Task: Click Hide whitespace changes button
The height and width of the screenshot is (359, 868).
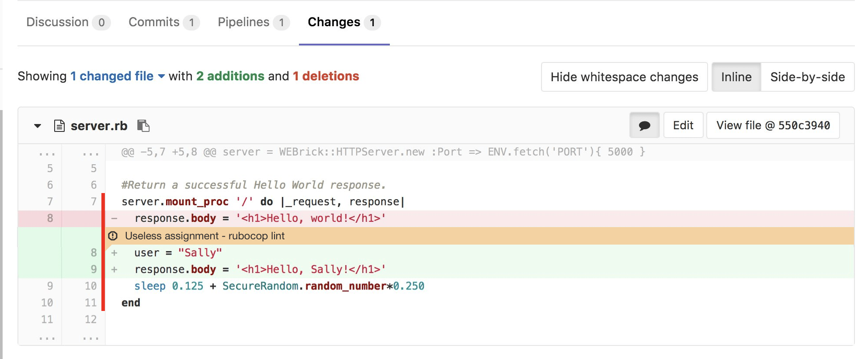Action: pyautogui.click(x=624, y=77)
